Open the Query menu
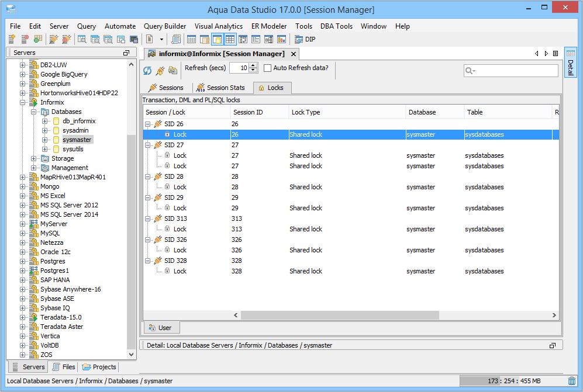 (x=87, y=26)
